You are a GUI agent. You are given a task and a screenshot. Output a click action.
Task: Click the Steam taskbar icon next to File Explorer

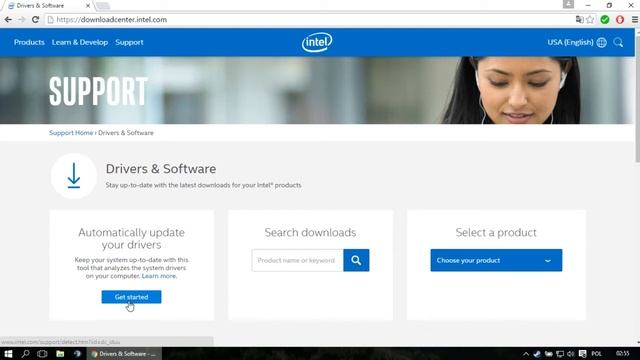(78, 353)
